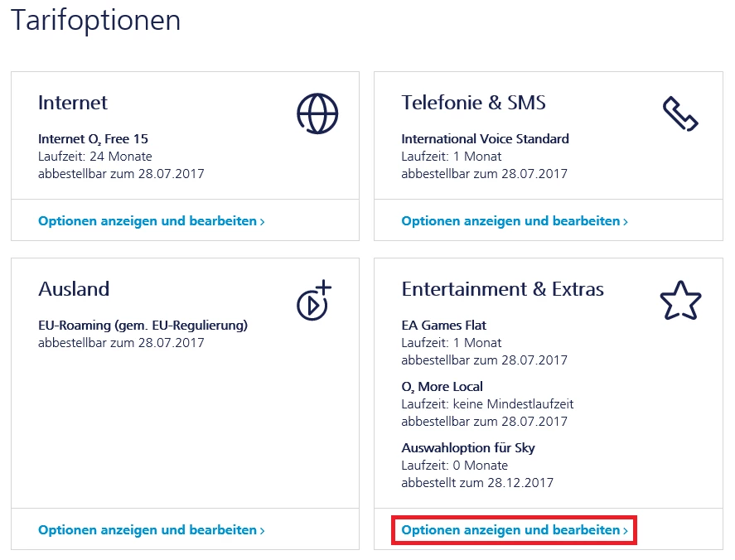
Task: Click the chevron after the Telefonie & SMS link
Action: 626,222
